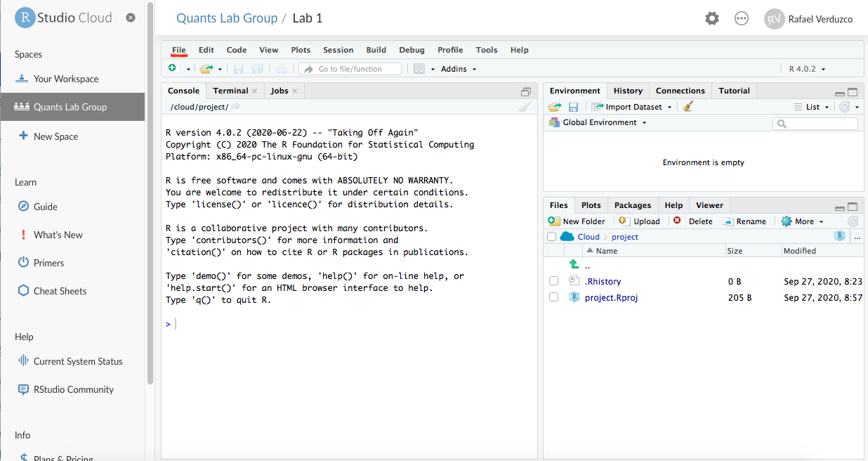Click the broom icon in Environment pane
The width and height of the screenshot is (868, 461).
tap(688, 107)
